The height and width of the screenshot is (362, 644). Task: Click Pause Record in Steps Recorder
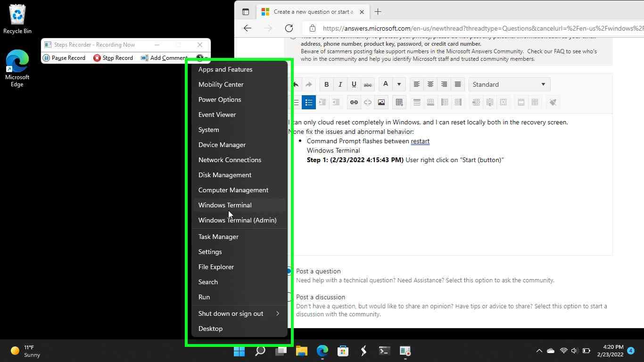(x=64, y=58)
